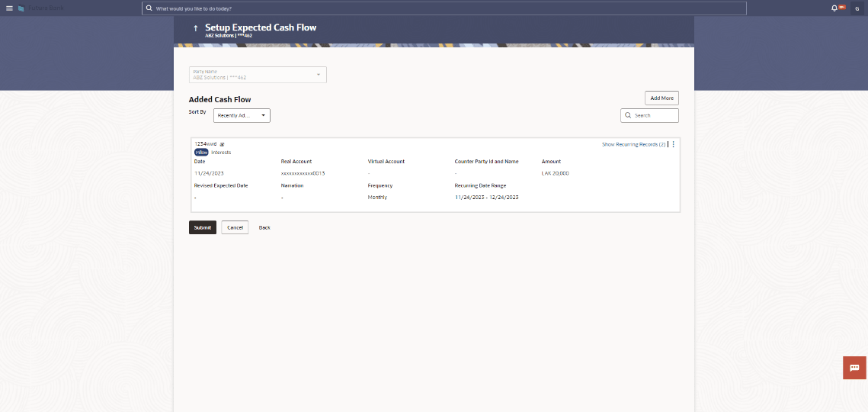The width and height of the screenshot is (868, 412).
Task: Click the Added Cash Flow heading
Action: click(x=219, y=100)
